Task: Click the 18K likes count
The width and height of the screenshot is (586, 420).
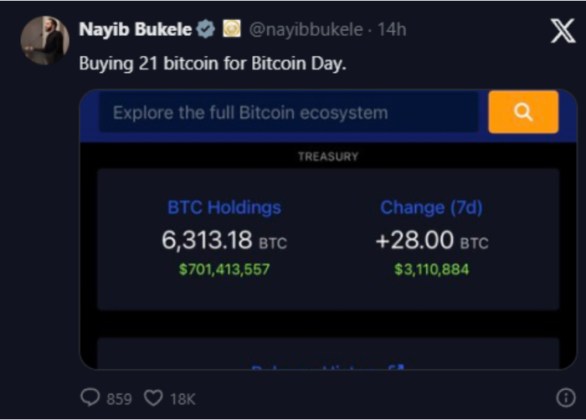Action: click(183, 399)
